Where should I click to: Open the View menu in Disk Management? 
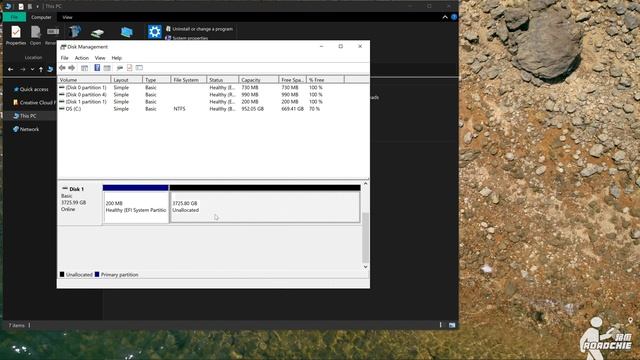(100, 58)
